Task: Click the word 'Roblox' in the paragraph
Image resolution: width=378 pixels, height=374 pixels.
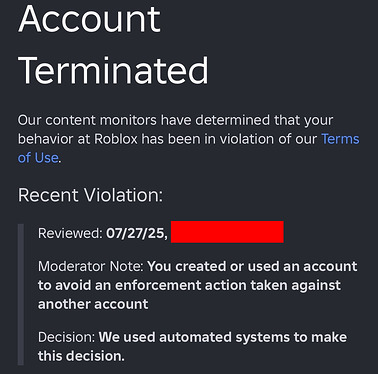Action: pos(116,139)
